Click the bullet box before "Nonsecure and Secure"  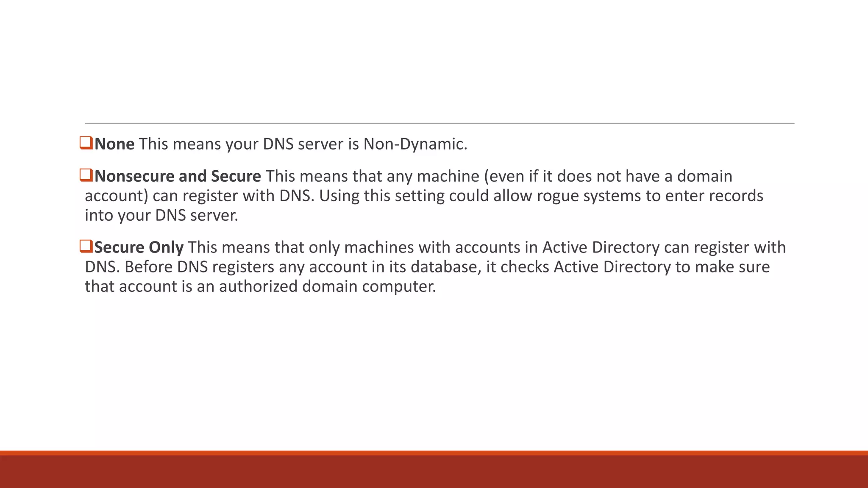point(86,175)
